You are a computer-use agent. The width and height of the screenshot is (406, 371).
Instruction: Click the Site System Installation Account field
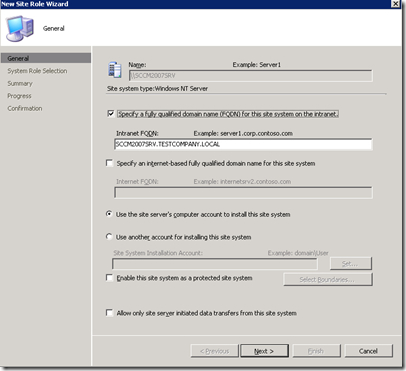point(215,264)
